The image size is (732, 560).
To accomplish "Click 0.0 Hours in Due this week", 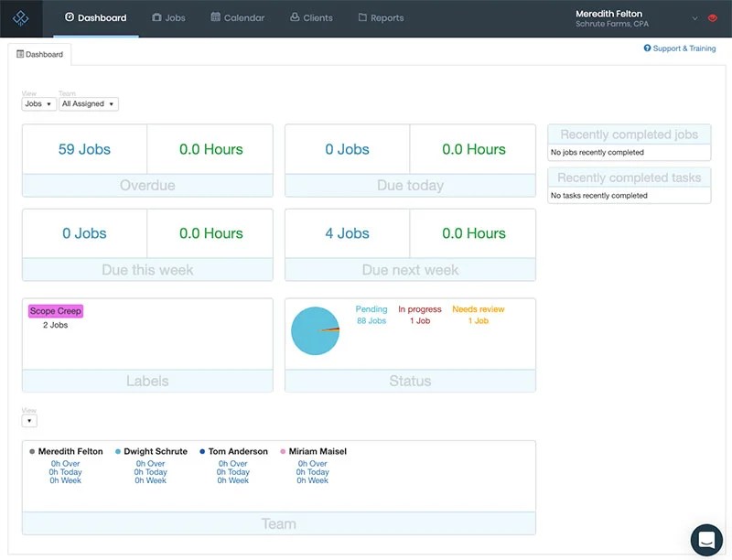I will 211,233.
